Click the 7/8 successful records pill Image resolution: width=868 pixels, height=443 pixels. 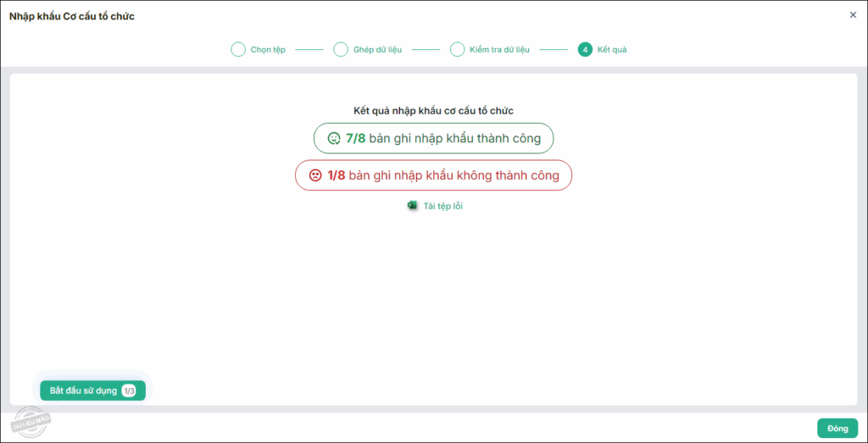pos(433,138)
